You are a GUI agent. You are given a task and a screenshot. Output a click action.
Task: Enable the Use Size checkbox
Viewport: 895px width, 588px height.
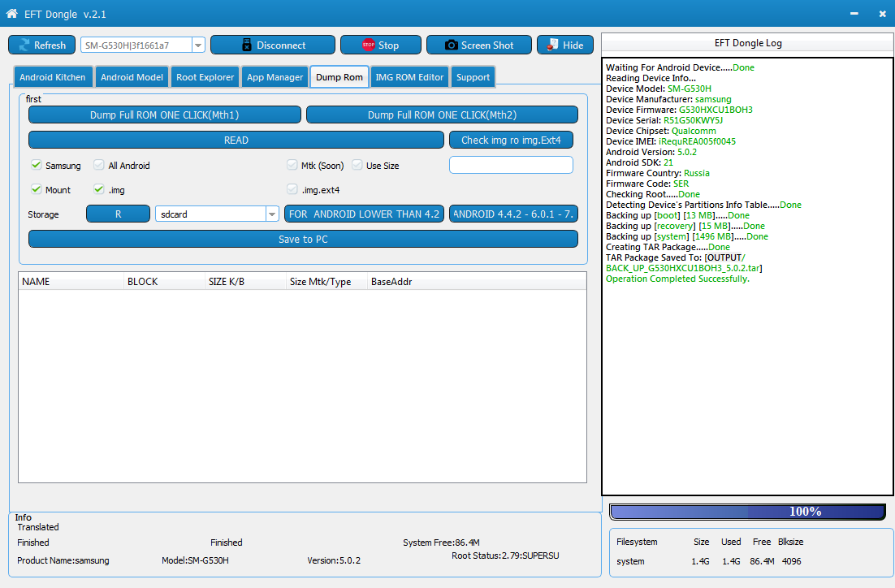[x=357, y=165]
